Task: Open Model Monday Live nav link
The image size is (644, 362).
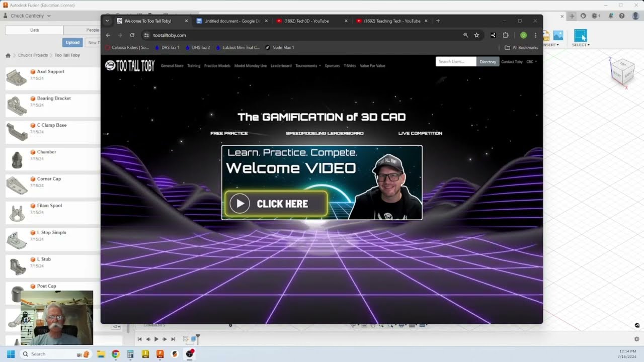Action: click(x=251, y=66)
